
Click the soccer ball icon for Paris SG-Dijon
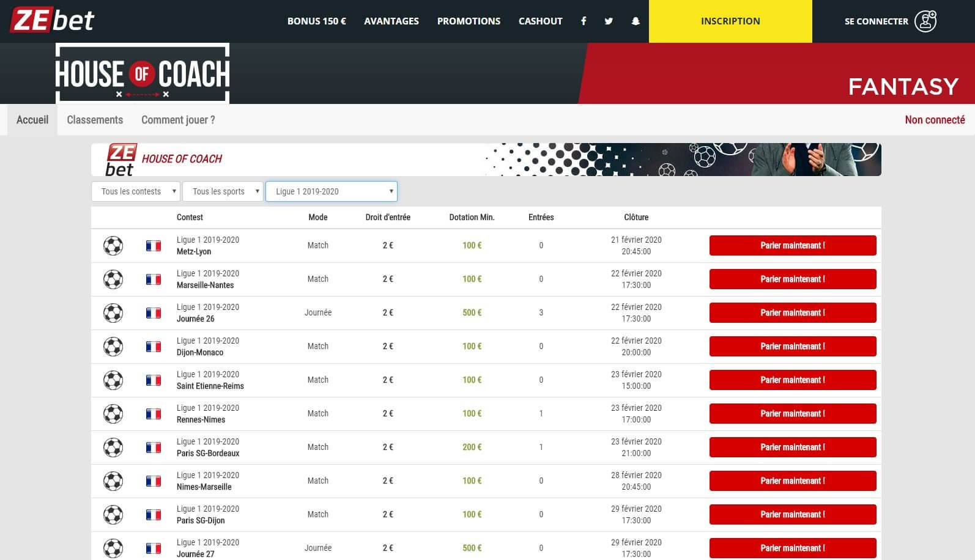(113, 515)
